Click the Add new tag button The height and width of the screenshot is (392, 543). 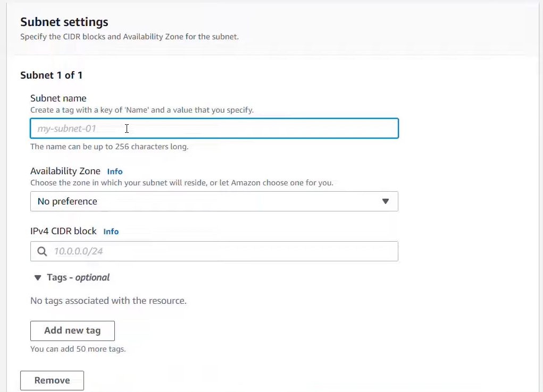(x=72, y=330)
